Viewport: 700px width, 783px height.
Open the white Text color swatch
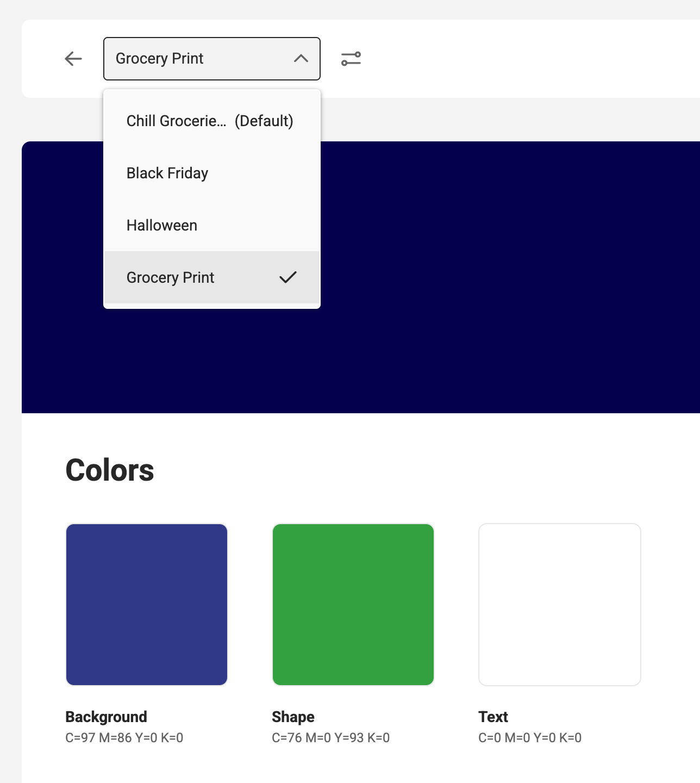(560, 605)
